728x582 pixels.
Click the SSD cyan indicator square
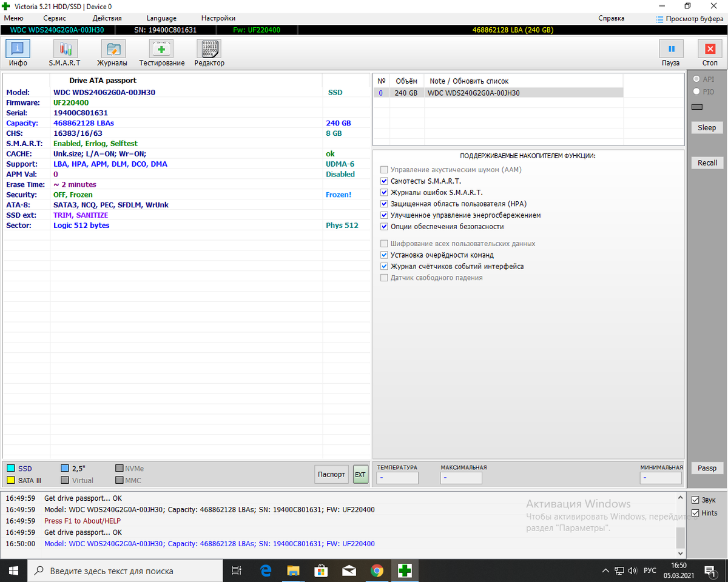10,469
